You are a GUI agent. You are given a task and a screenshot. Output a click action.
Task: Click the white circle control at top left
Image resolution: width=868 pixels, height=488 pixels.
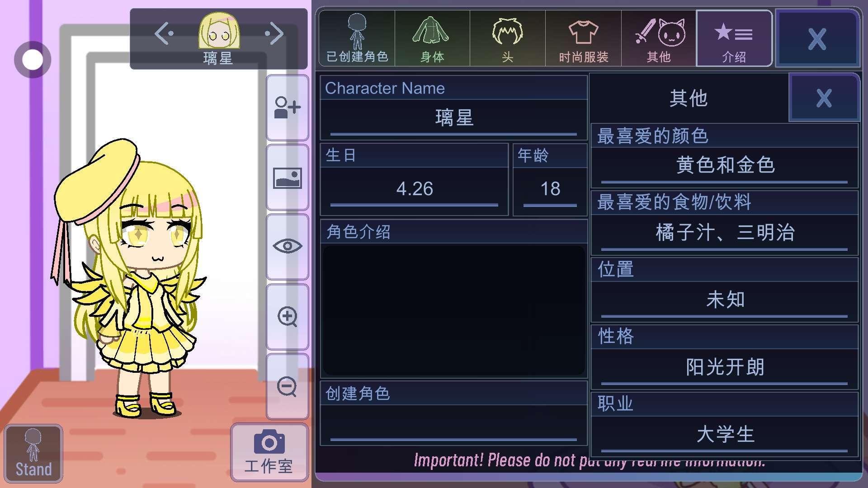pos(33,60)
